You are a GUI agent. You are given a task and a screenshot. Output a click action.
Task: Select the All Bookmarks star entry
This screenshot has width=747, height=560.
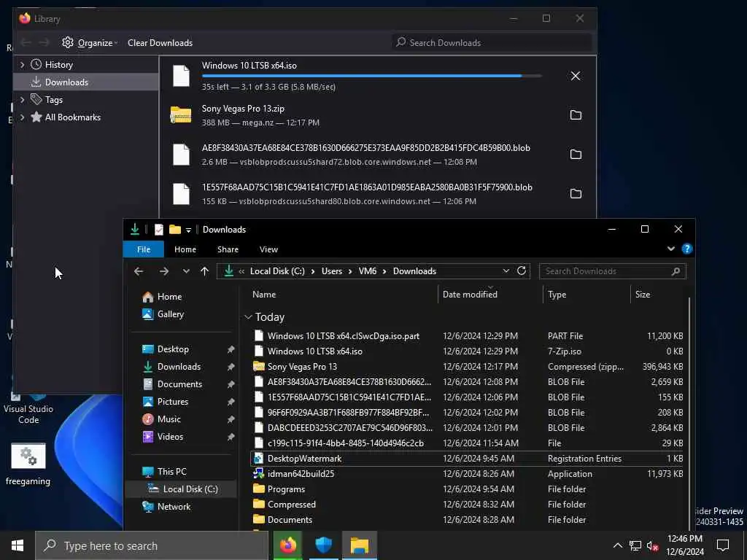(66, 117)
